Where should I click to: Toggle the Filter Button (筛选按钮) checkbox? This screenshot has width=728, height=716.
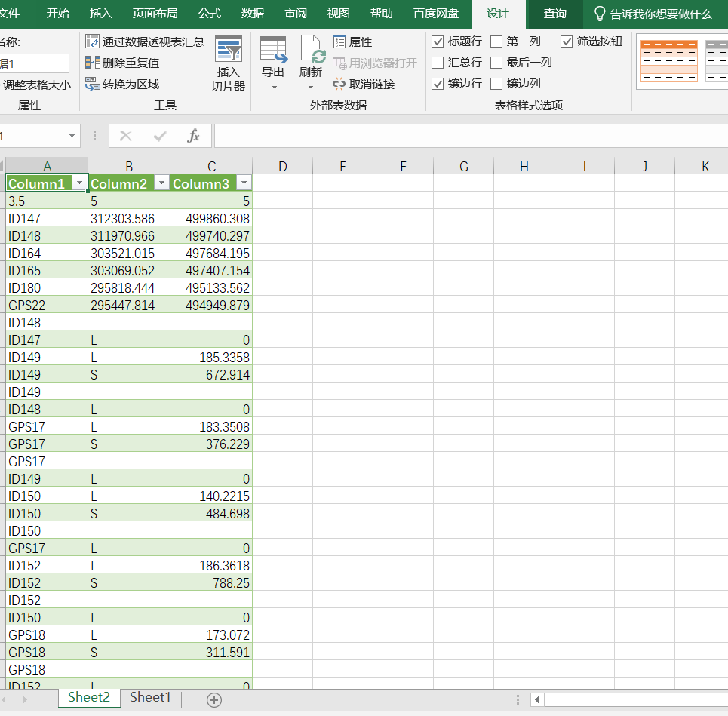pos(567,41)
